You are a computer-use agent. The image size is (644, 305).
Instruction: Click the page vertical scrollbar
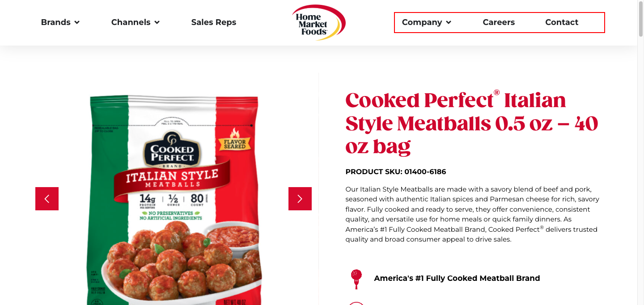coord(640,153)
